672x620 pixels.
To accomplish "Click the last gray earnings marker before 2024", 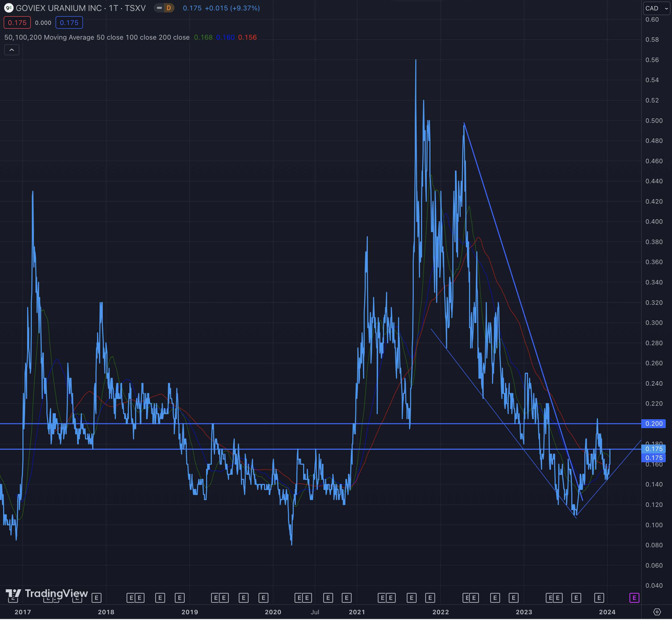I will pos(599,598).
